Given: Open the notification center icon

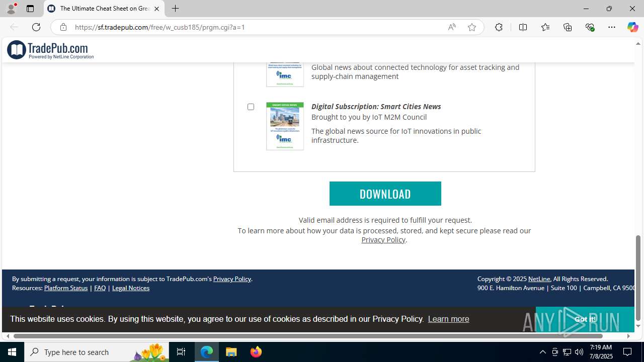Looking at the screenshot, I should (628, 352).
